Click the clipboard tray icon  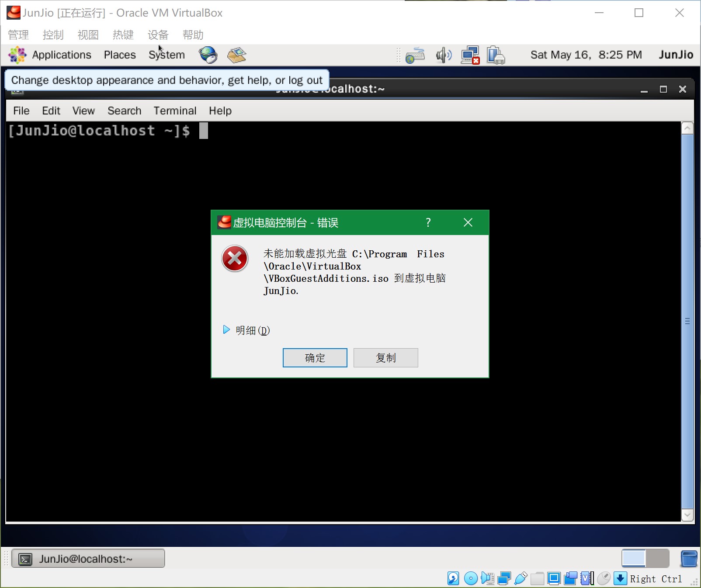(x=496, y=55)
